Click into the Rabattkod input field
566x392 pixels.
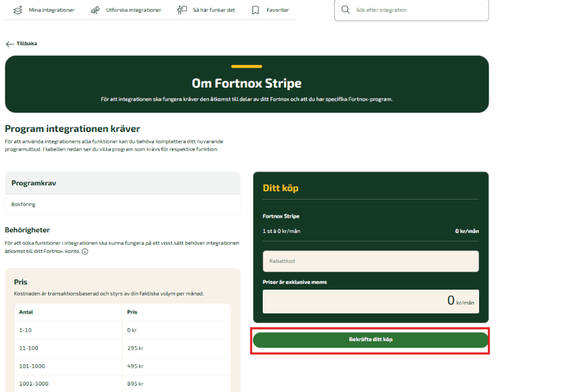pos(370,261)
